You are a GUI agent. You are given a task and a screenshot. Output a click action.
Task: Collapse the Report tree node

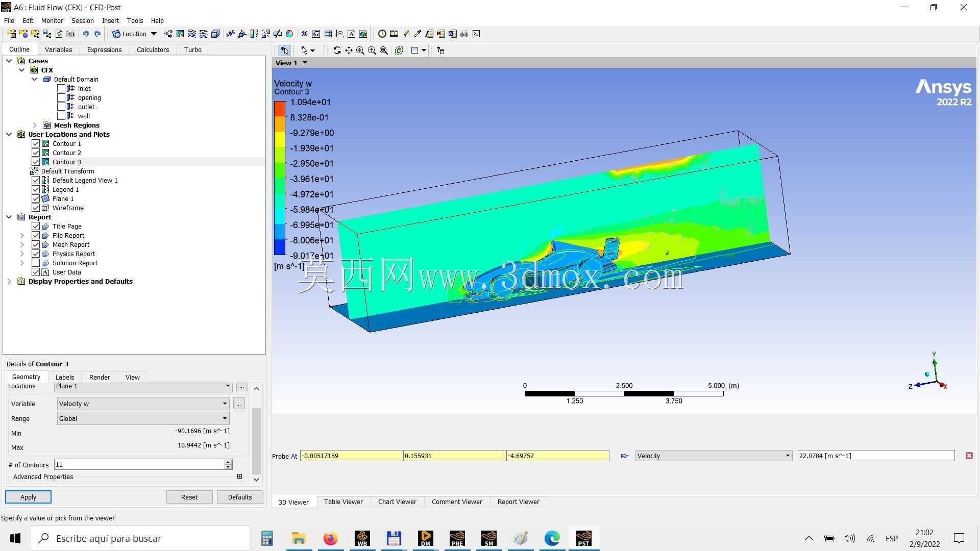(x=9, y=217)
